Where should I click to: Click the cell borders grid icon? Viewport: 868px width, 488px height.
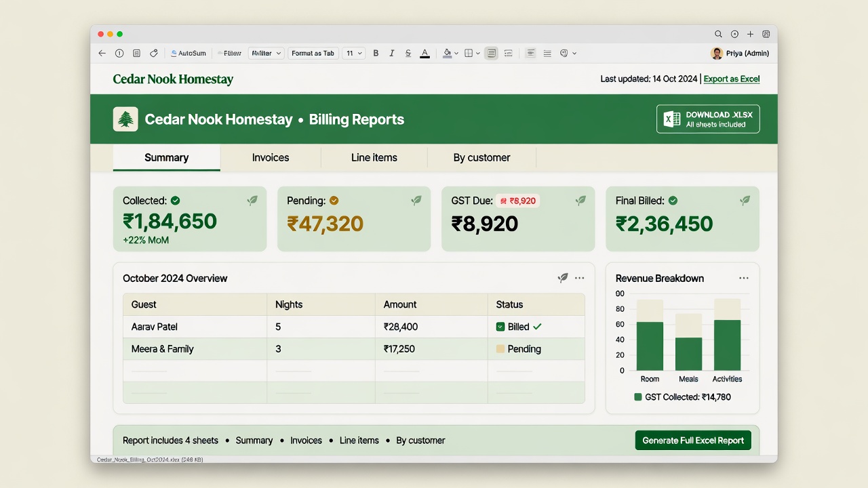[469, 53]
